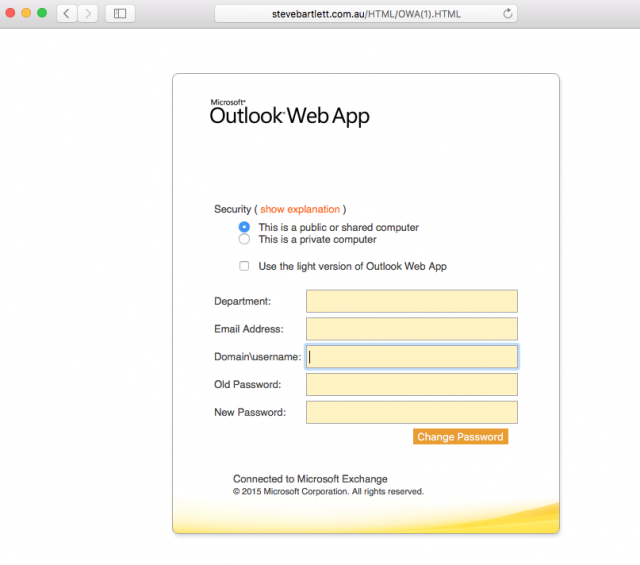Go back with the Safari back arrow

tap(67, 13)
